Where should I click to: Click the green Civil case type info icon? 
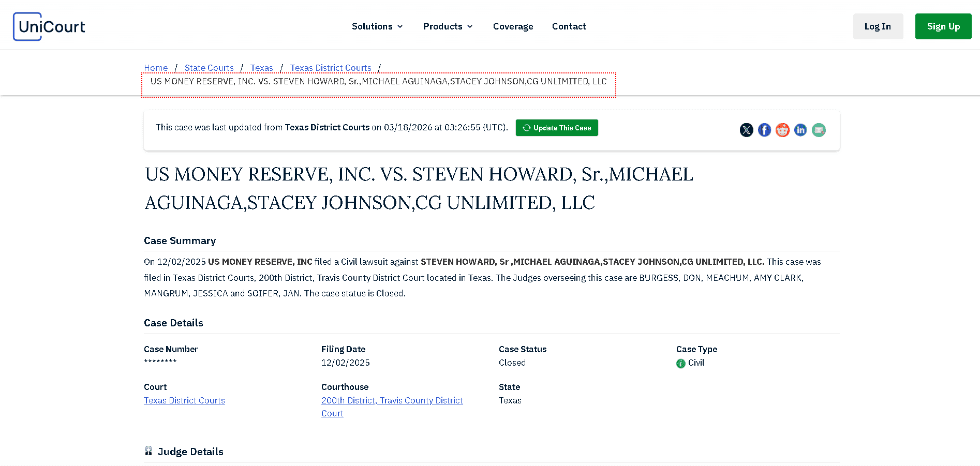[x=680, y=364]
